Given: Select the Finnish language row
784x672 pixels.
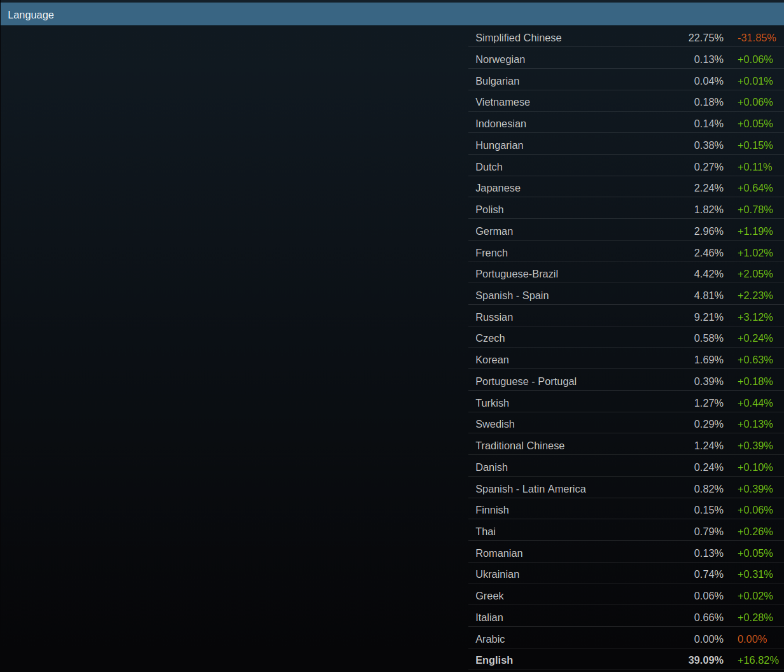Looking at the screenshot, I should [x=626, y=510].
